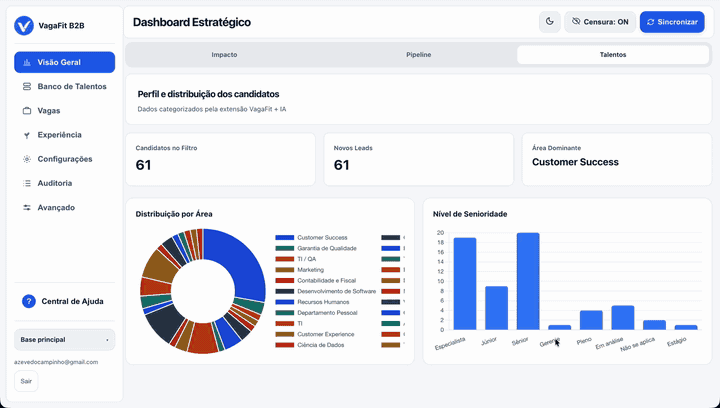Image resolution: width=720 pixels, height=408 pixels.
Task: Click the Não se aplica bar
Action: [x=654, y=325]
